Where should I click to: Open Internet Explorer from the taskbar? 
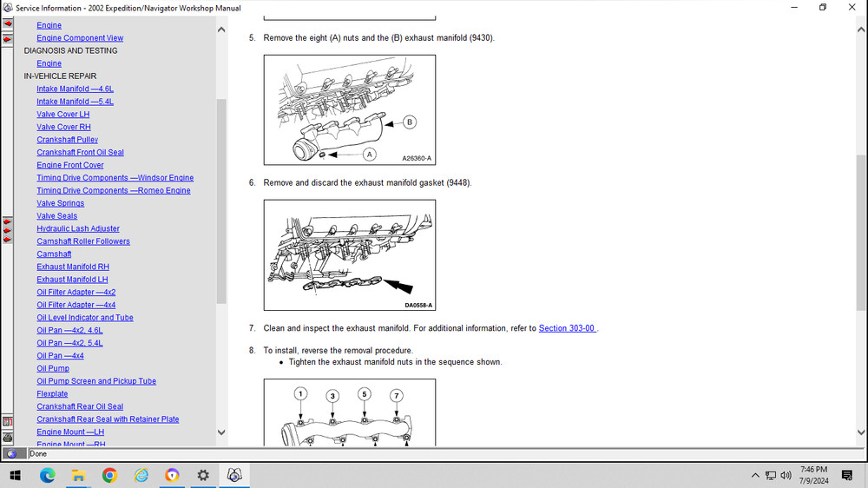pos(141,475)
